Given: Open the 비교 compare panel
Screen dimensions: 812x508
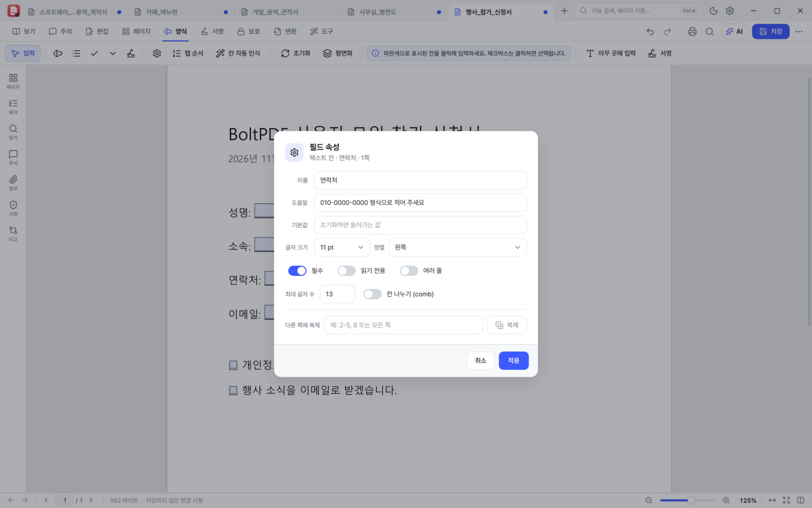Looking at the screenshot, I should click(x=13, y=233).
